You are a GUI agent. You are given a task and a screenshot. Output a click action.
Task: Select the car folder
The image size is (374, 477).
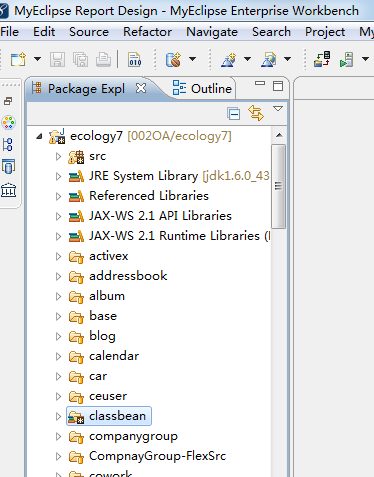(x=98, y=376)
